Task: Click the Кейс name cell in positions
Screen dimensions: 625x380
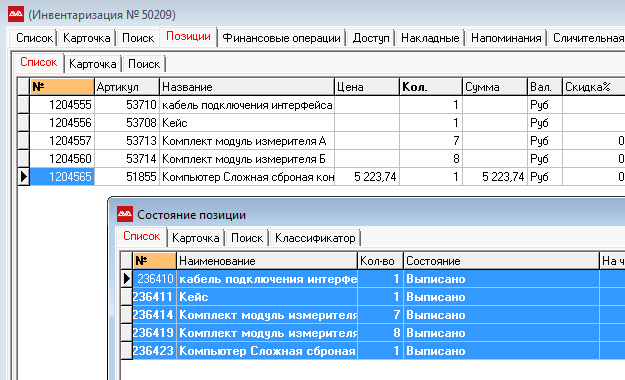Action: click(247, 123)
